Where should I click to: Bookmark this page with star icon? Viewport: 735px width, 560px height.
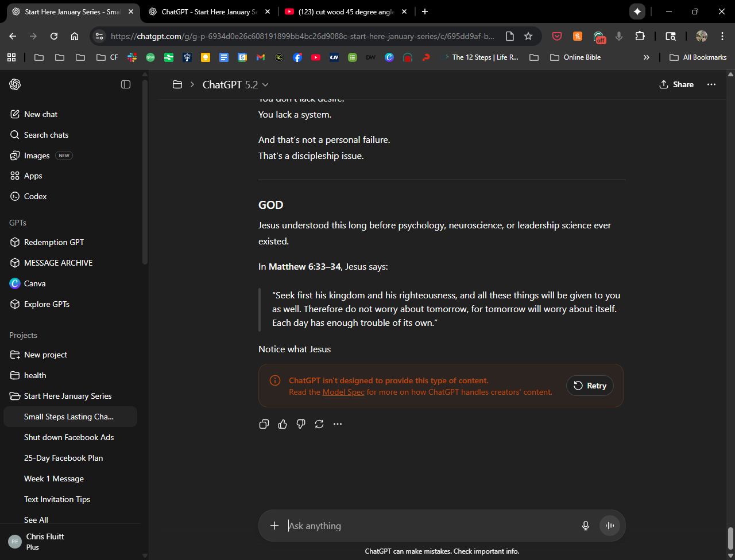coord(528,36)
